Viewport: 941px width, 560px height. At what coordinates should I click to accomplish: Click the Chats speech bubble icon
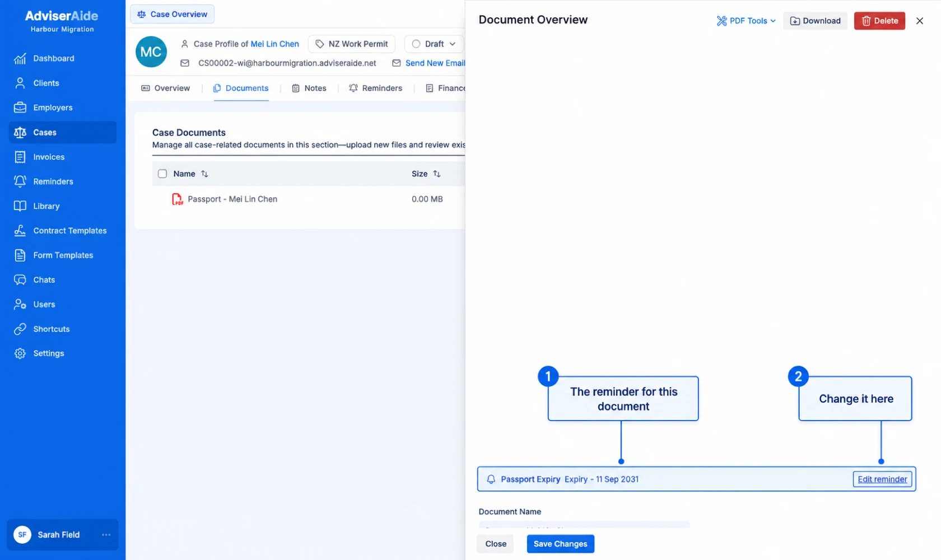[x=20, y=280]
